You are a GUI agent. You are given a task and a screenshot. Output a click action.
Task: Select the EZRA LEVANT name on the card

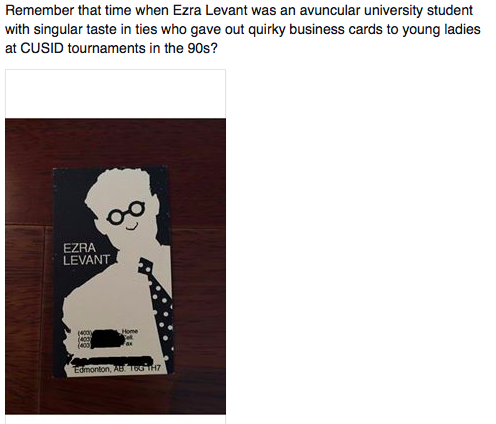(x=86, y=254)
